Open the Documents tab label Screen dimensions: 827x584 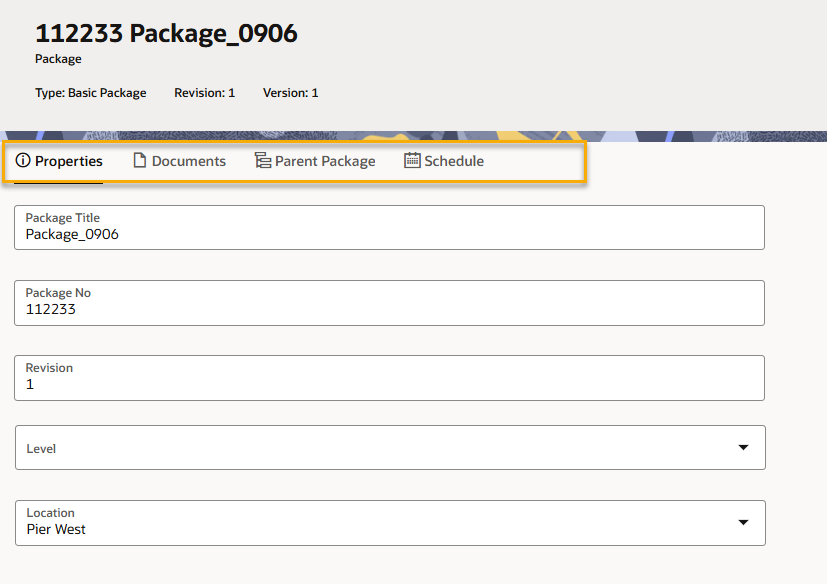pyautogui.click(x=189, y=161)
